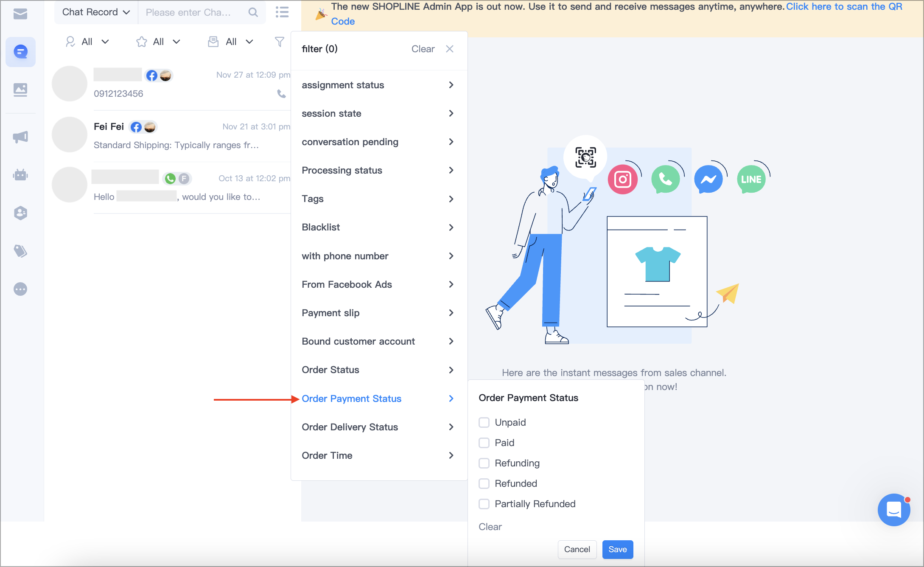Click the Messenger channel icon
The width and height of the screenshot is (924, 567).
[708, 180]
